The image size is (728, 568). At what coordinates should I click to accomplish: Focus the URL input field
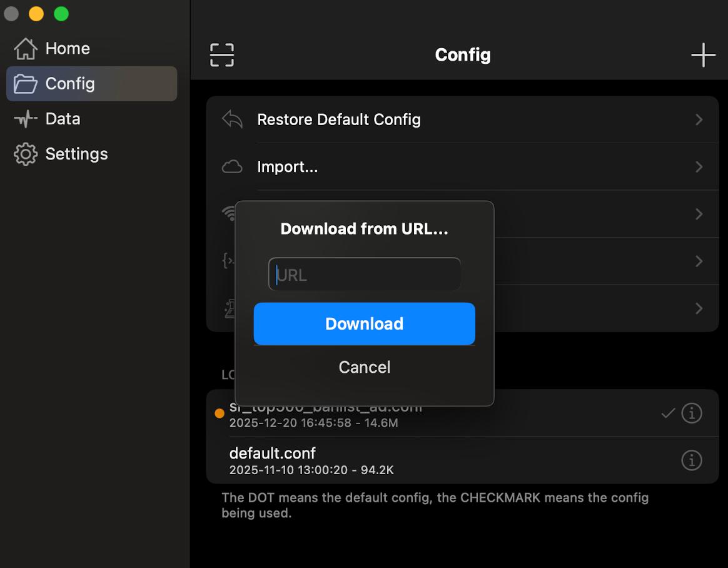click(364, 274)
